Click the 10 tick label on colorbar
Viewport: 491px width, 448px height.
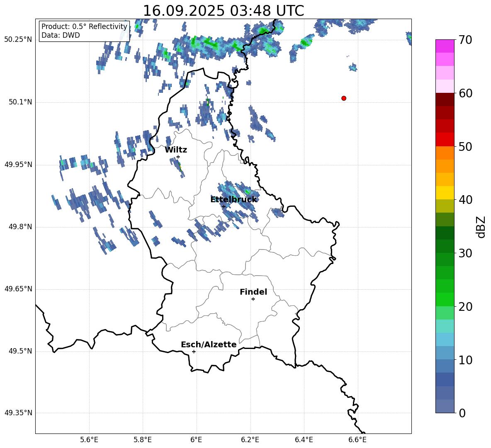pos(465,360)
